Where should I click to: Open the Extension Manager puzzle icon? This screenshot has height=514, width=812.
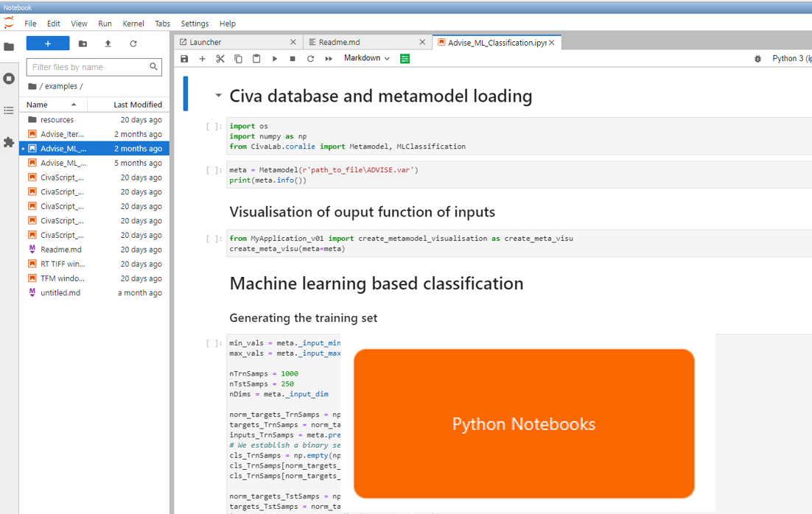(9, 142)
